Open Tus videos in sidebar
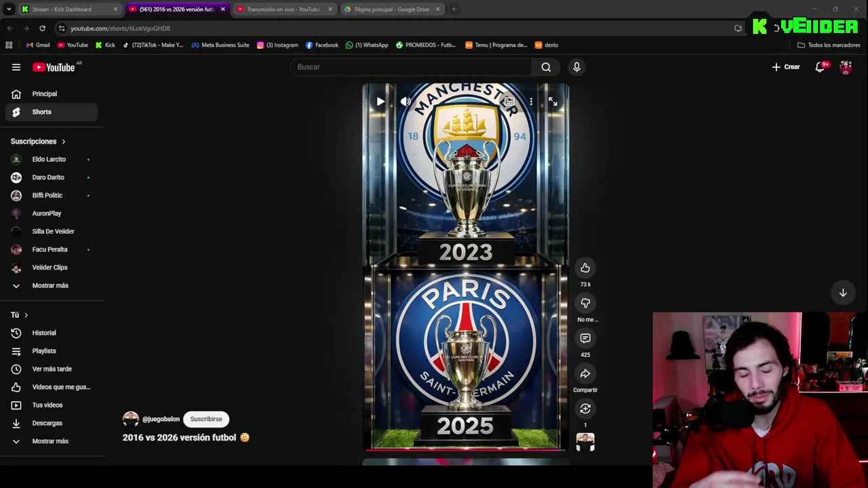 (52, 405)
